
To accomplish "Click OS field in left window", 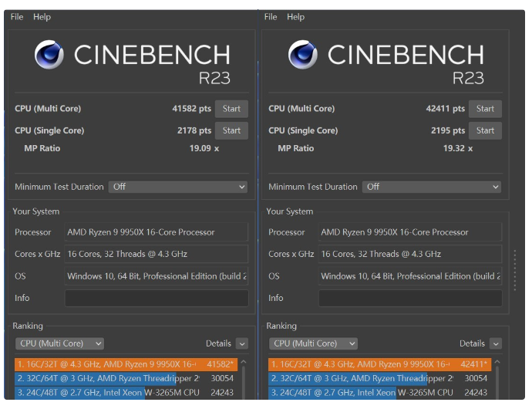I will pos(157,276).
